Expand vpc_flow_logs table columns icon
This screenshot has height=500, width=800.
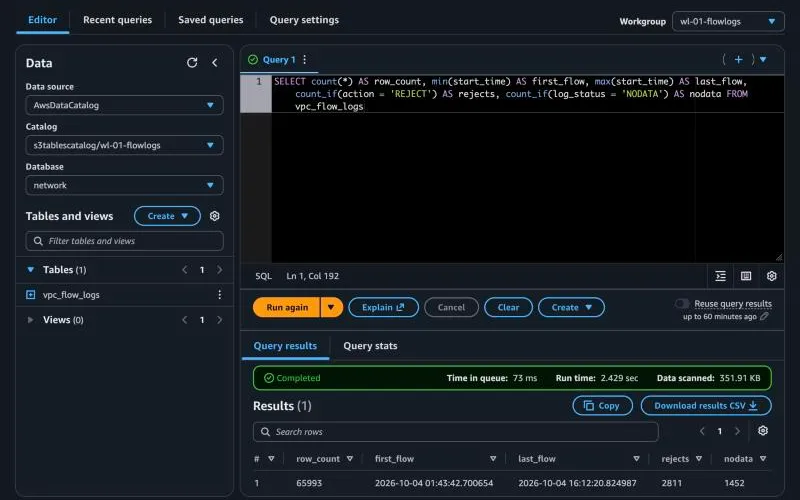[x=31, y=294]
